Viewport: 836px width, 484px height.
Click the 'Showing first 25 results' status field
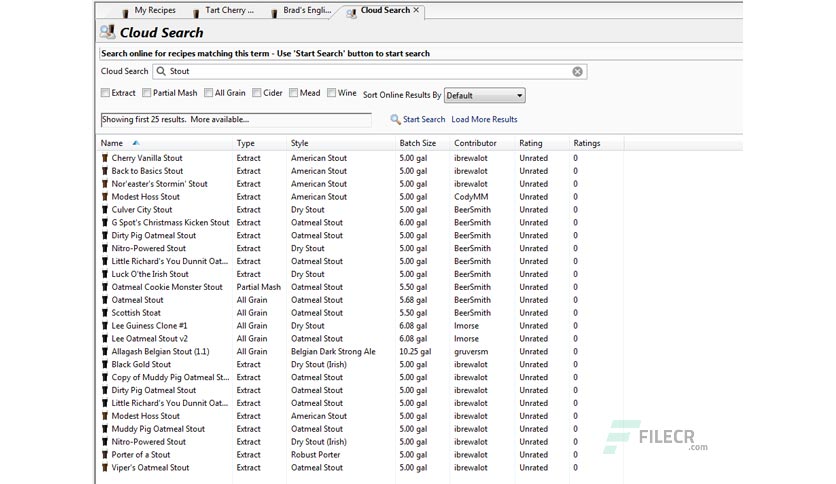coord(236,120)
